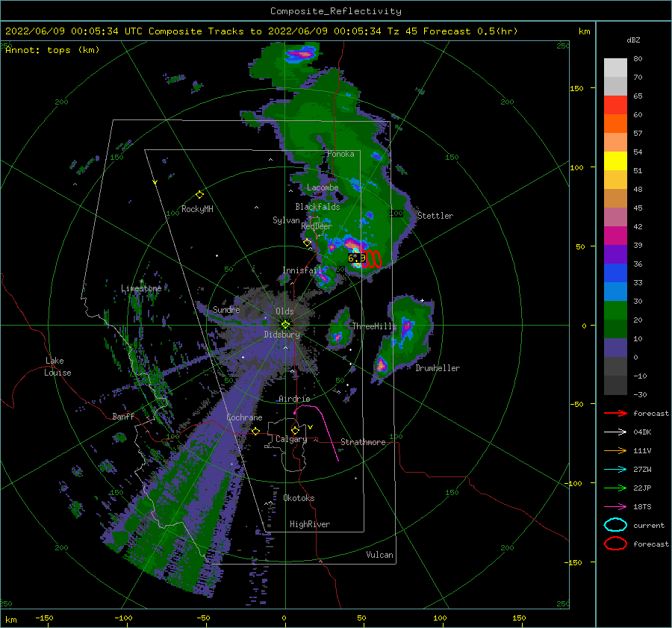Click the Lake Louise label

click(x=57, y=367)
